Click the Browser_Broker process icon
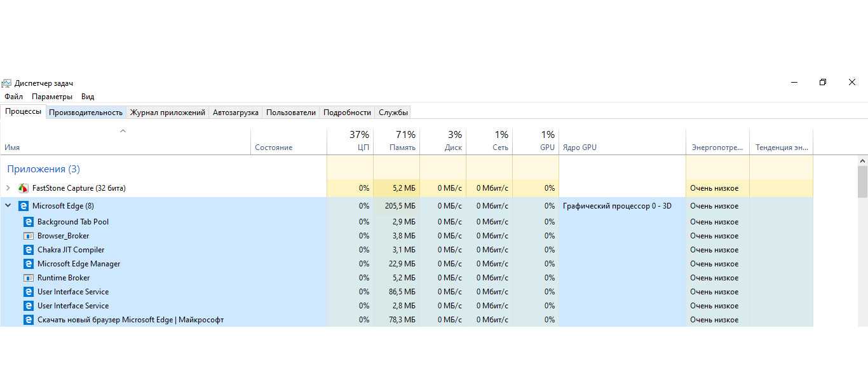868x391 pixels. coord(29,236)
